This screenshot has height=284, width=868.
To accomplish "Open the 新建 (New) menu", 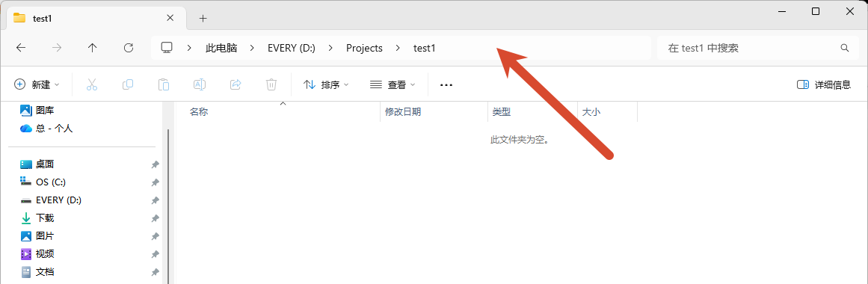I will [37, 84].
